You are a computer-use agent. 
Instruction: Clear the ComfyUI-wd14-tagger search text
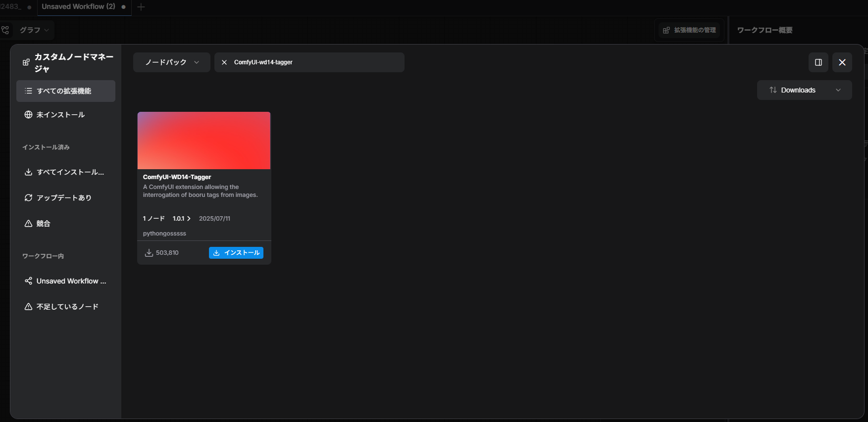click(x=224, y=62)
